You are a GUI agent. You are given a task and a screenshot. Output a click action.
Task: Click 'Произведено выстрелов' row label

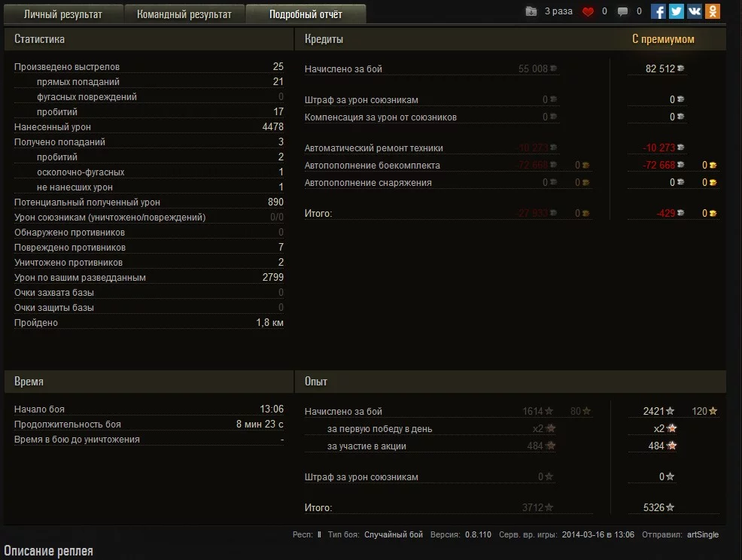67,67
